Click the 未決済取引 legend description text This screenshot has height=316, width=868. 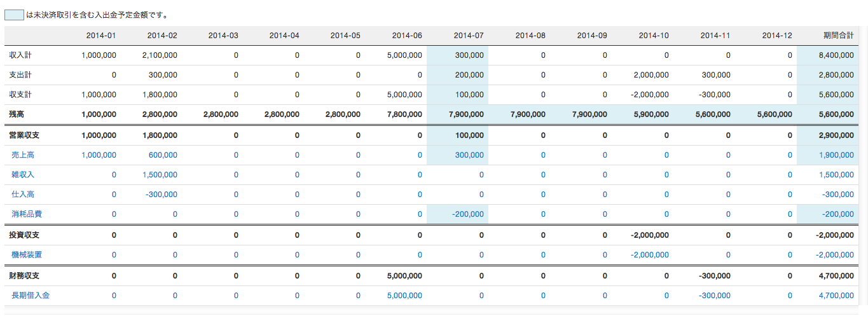pos(97,14)
